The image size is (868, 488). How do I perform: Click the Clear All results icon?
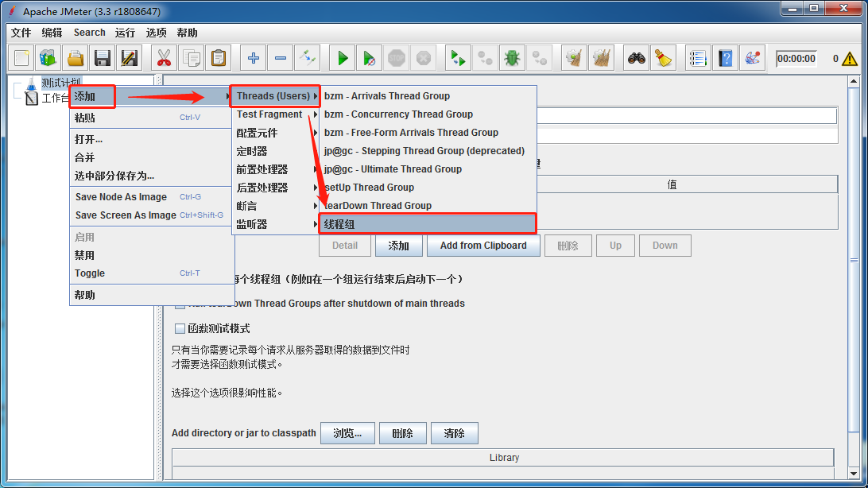601,58
